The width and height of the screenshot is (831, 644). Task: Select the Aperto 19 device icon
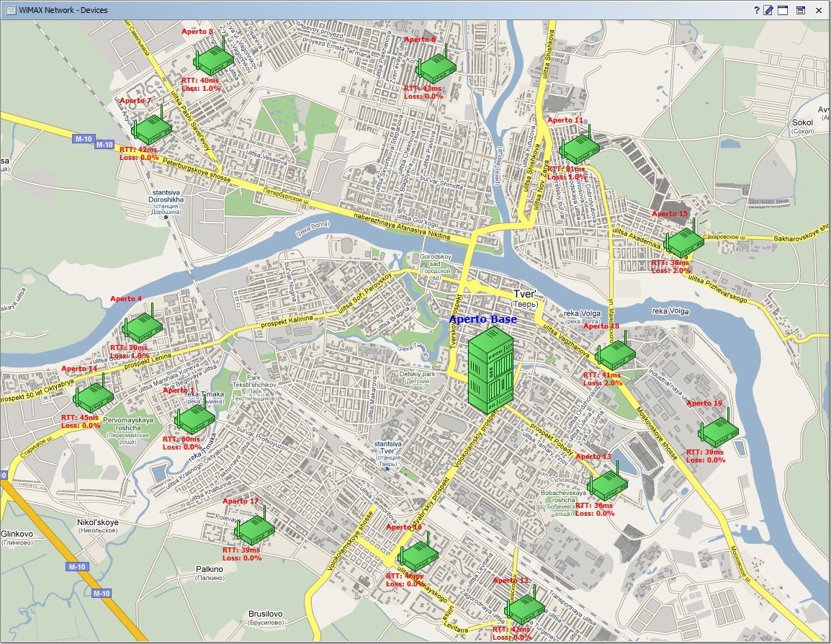(x=718, y=429)
